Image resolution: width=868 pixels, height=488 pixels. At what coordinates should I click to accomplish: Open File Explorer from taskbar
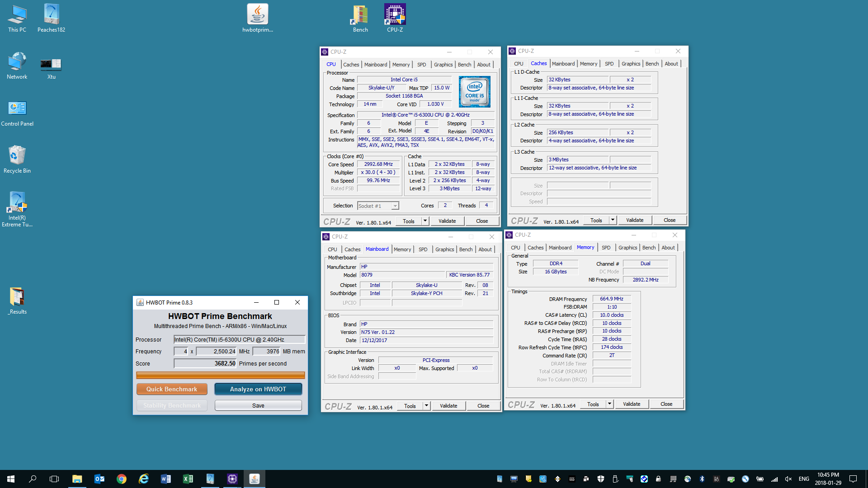coord(77,479)
